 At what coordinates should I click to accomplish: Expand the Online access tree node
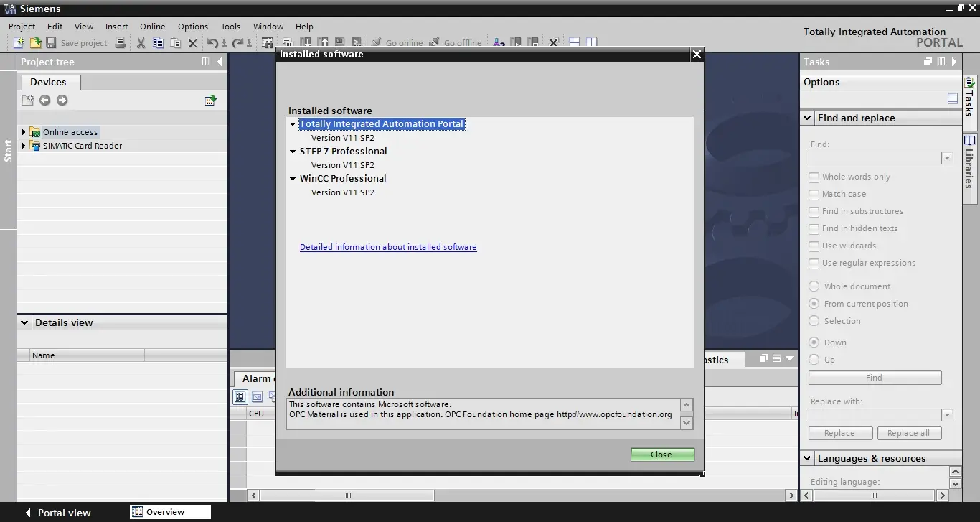coord(24,132)
